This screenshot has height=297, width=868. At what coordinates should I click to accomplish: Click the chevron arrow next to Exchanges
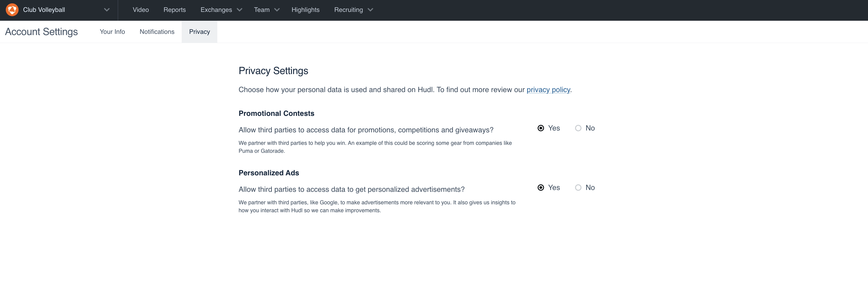tap(240, 10)
